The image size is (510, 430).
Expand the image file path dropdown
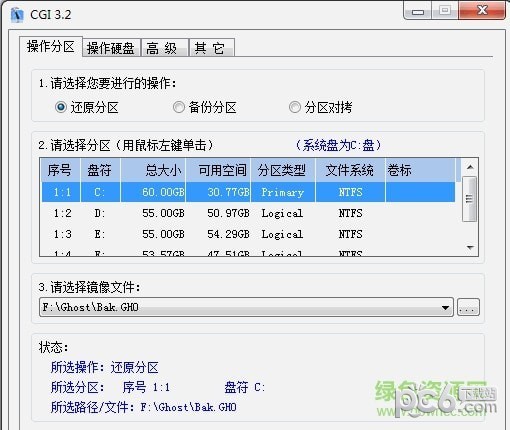445,307
